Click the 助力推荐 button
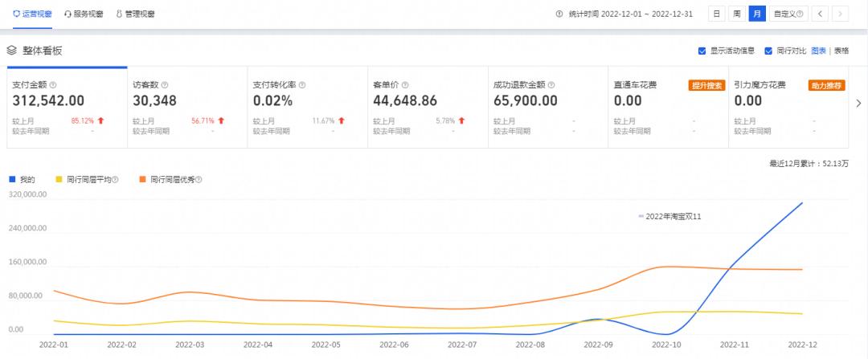868x359 pixels. tap(826, 85)
